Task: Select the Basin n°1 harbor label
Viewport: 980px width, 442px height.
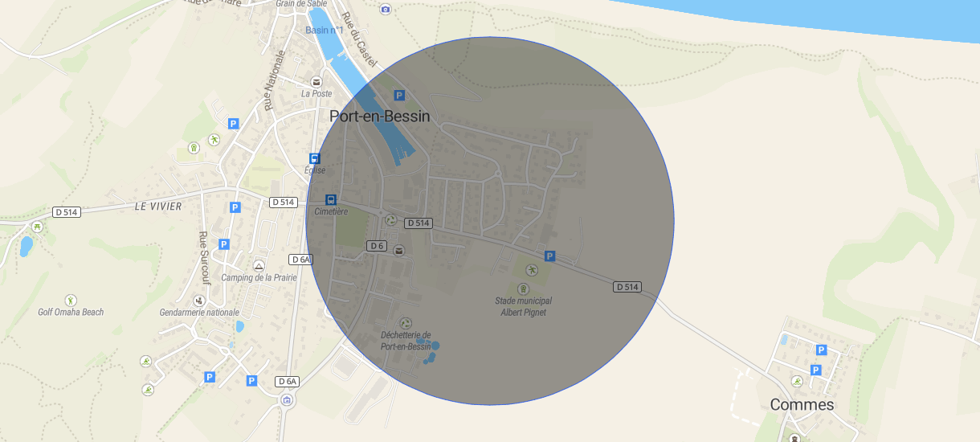Action: (x=325, y=31)
